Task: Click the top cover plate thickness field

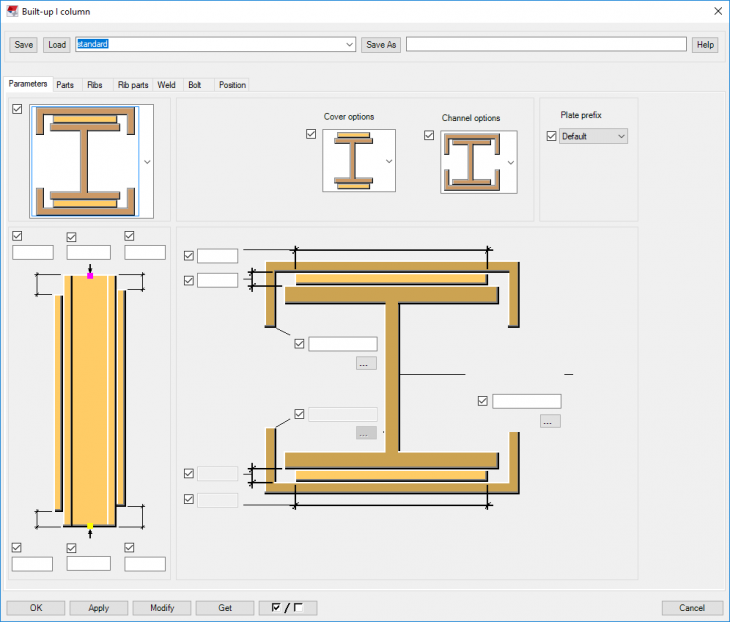Action: tap(217, 280)
